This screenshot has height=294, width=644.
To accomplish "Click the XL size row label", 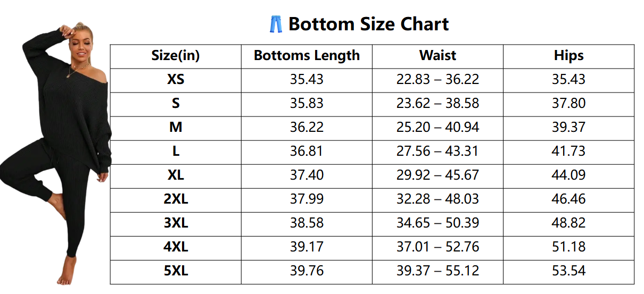I will 176,175.
